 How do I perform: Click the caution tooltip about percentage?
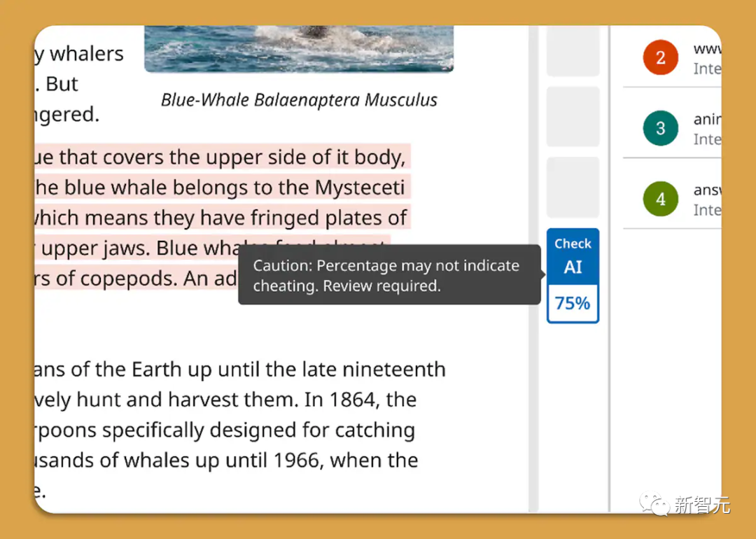point(389,275)
